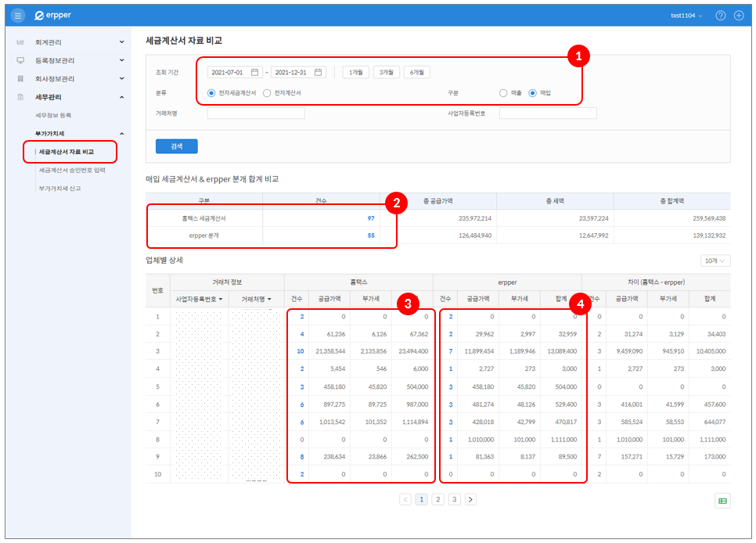Select the 매출 radio button
Image resolution: width=756 pixels, height=543 pixels.
503,93
